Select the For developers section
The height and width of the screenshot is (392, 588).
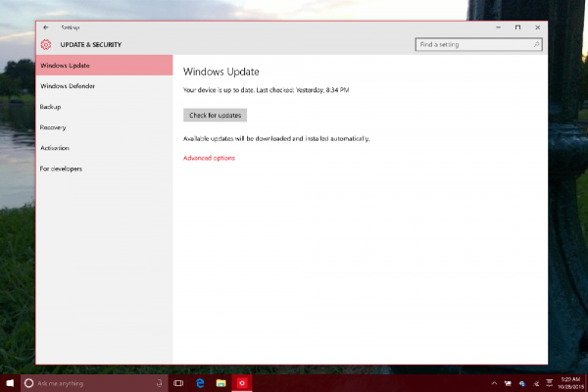tap(61, 169)
